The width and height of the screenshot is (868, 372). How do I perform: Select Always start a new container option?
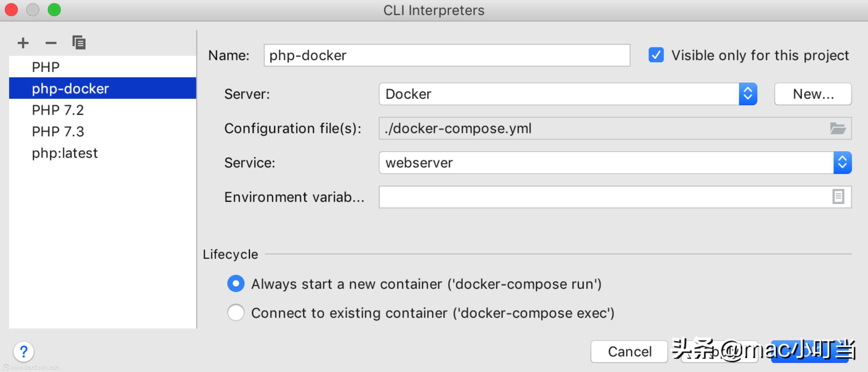pyautogui.click(x=236, y=284)
